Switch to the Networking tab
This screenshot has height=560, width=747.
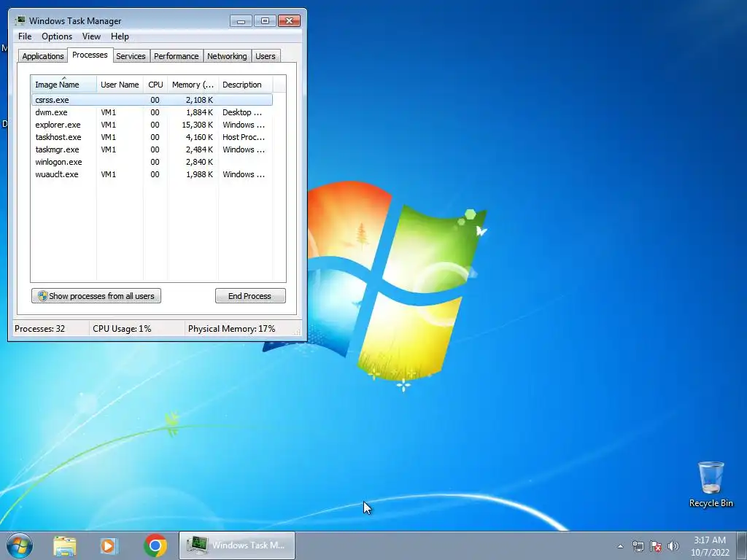228,56
